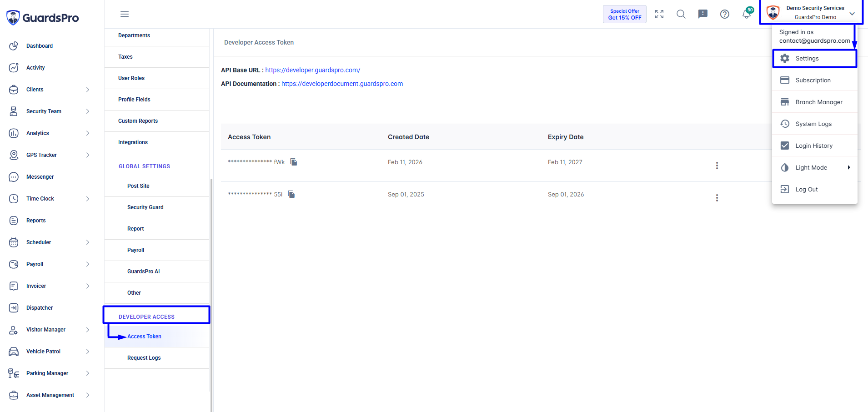Toggle the hamburger menu icon
This screenshot has width=868, height=412.
[125, 14]
